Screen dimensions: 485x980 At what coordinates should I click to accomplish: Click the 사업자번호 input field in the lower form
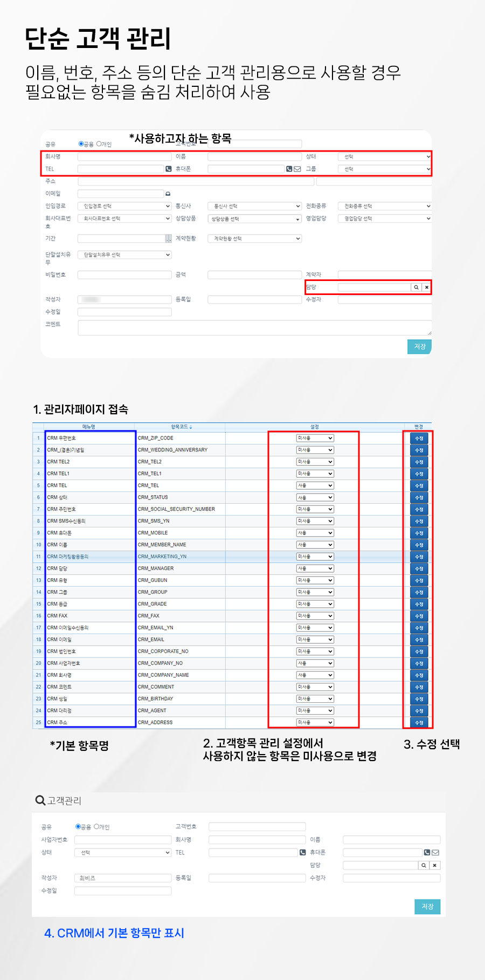pos(123,840)
